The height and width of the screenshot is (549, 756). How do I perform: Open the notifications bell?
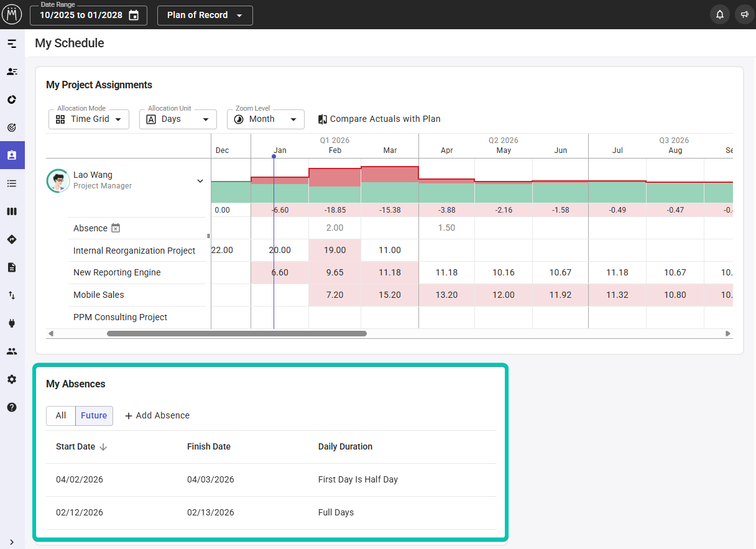tap(720, 15)
